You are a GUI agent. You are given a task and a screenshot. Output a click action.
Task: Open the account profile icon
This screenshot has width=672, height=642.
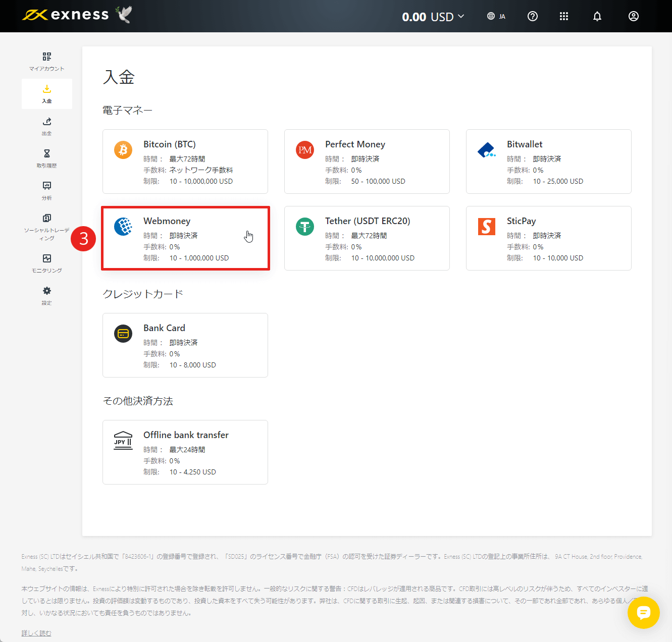(634, 16)
